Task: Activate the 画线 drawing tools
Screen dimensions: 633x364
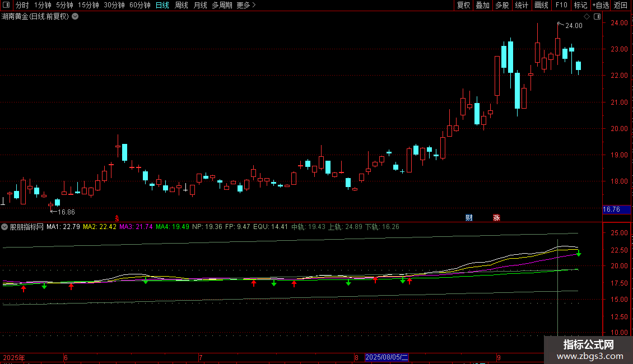Action: (x=541, y=5)
